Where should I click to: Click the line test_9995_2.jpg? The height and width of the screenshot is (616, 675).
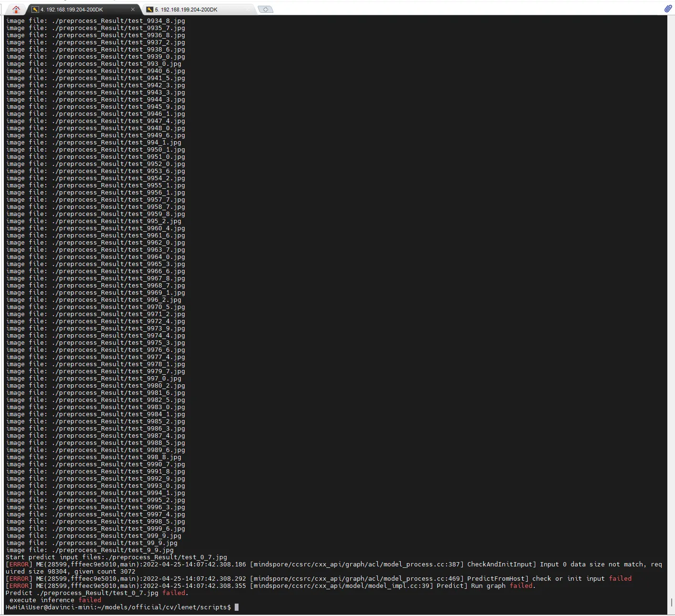(x=95, y=500)
